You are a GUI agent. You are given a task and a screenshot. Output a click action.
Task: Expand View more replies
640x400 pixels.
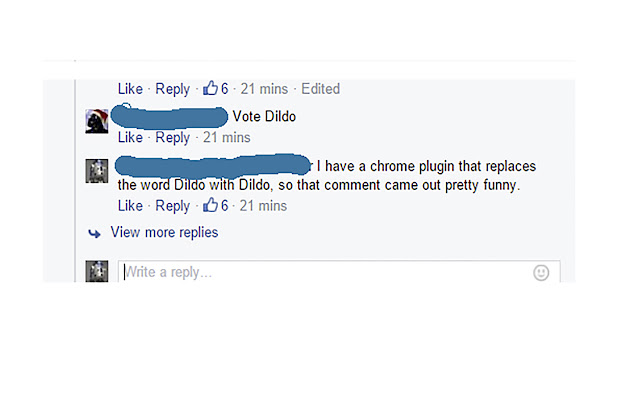(164, 233)
